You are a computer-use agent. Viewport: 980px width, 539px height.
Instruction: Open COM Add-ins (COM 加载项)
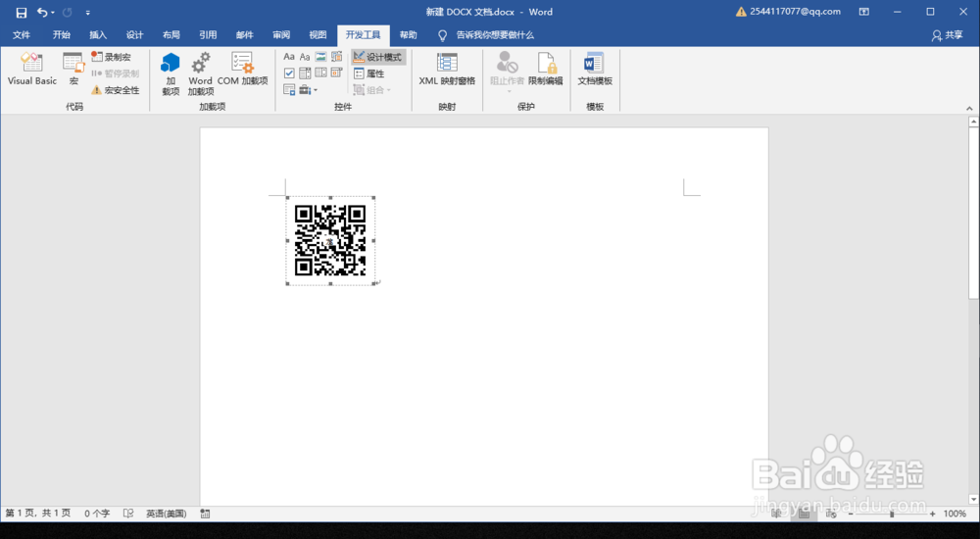(242, 69)
